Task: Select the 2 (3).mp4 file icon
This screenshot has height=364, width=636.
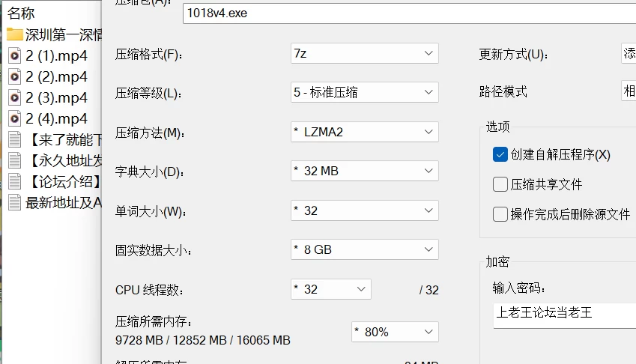Action: 14,97
